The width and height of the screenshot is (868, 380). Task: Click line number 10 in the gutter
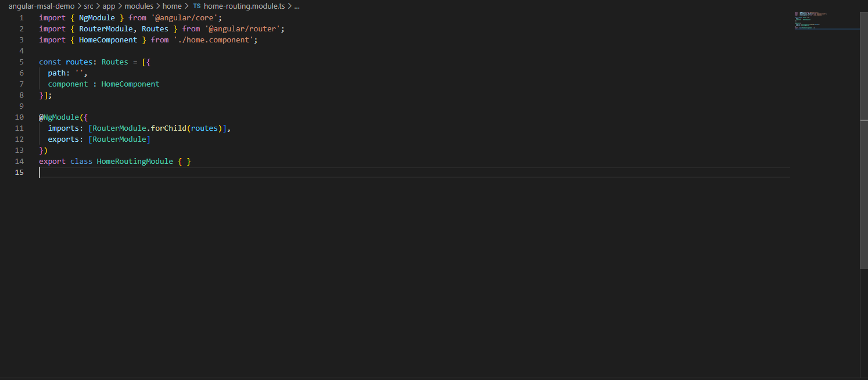[20, 117]
